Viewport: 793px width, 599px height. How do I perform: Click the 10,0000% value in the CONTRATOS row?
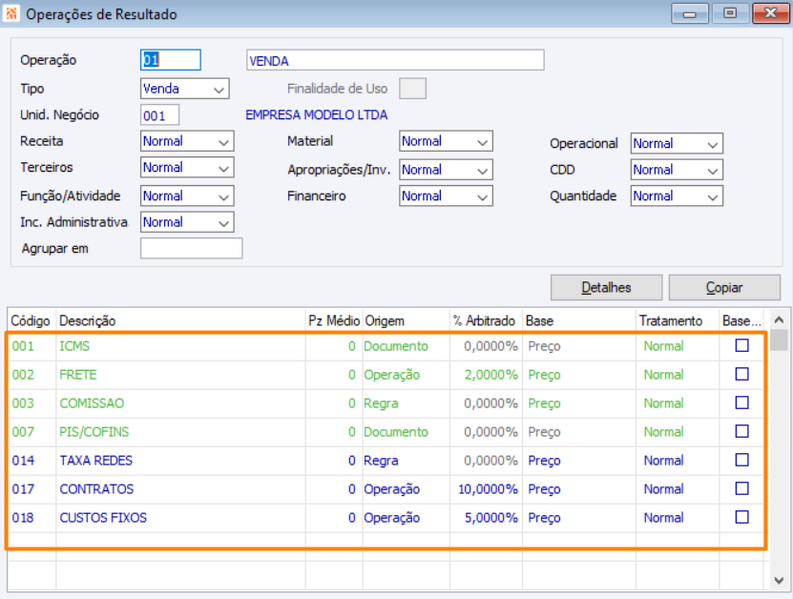(488, 489)
